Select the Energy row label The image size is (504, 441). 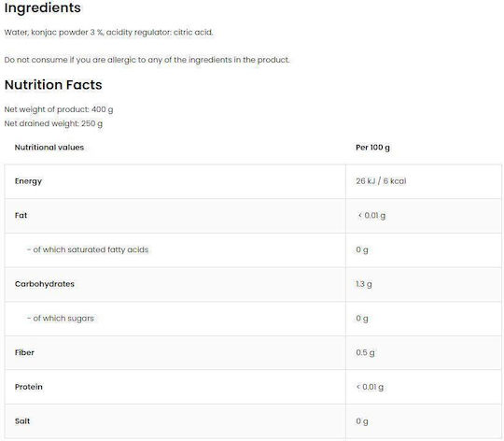click(x=28, y=181)
